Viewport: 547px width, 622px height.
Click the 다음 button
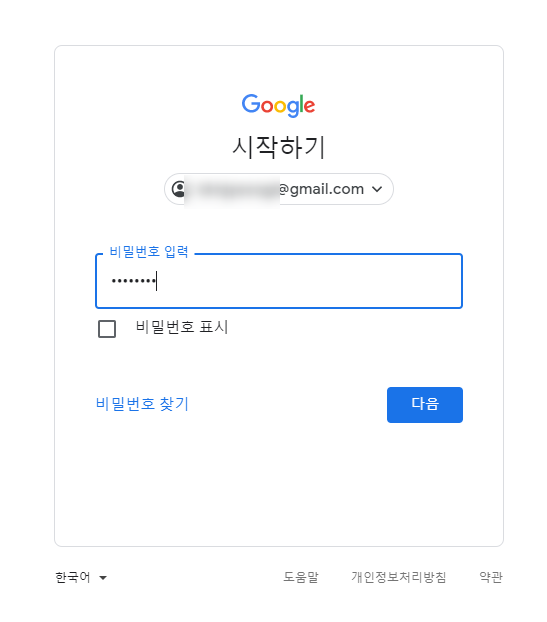pos(425,405)
